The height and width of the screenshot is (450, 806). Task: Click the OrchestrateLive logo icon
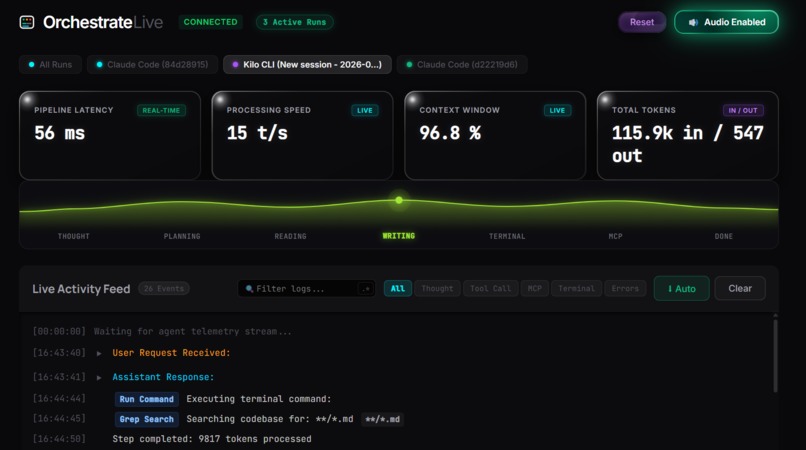[x=27, y=22]
